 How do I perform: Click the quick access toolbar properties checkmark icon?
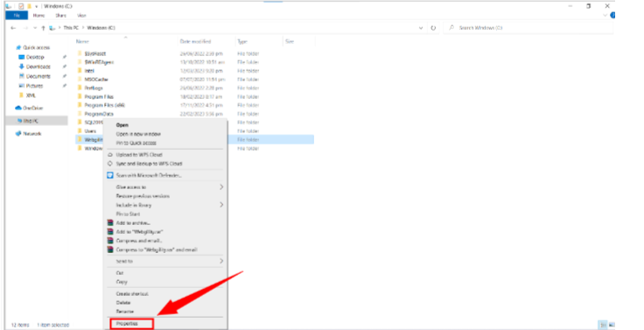pos(21,6)
